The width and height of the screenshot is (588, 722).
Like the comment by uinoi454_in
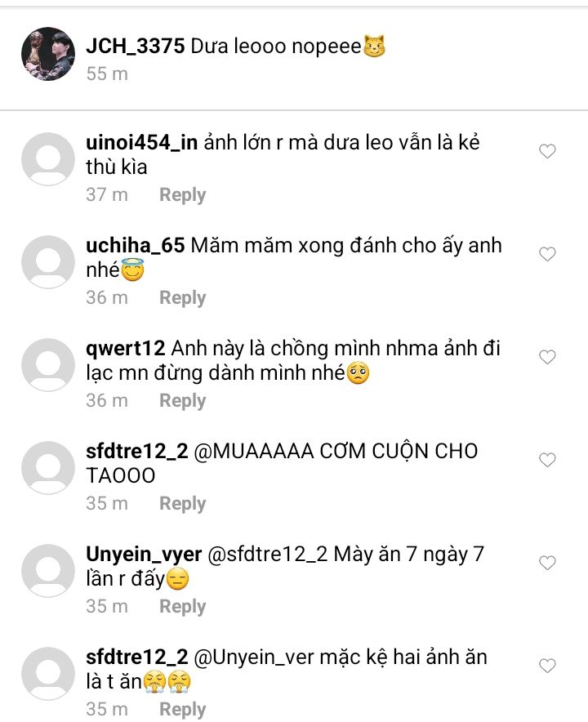pos(548,151)
